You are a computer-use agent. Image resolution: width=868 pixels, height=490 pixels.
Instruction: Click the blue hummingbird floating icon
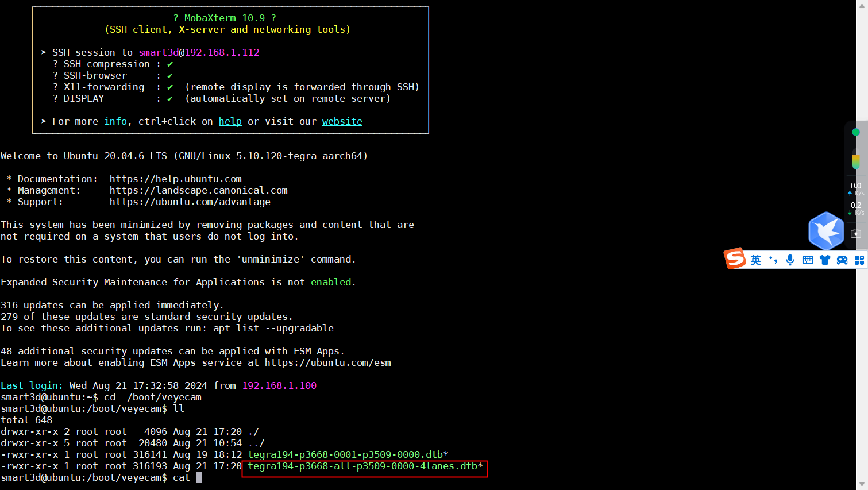point(826,231)
